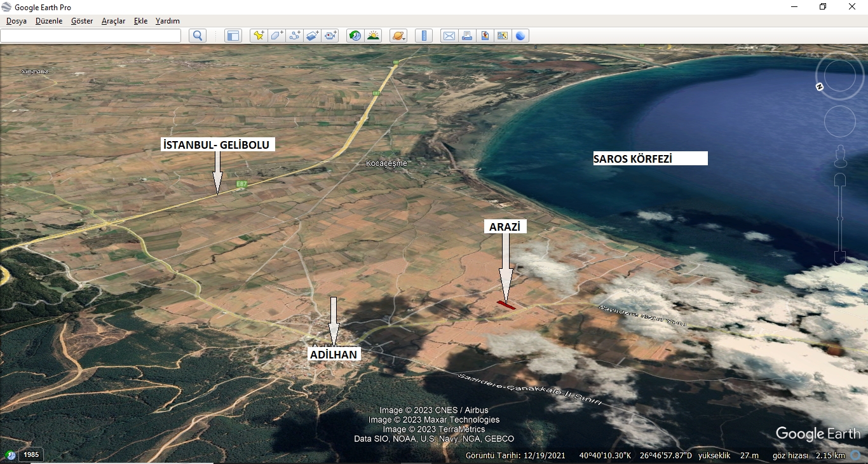Toggle sunlight across the landscape
Image resolution: width=868 pixels, height=464 pixels.
point(373,36)
